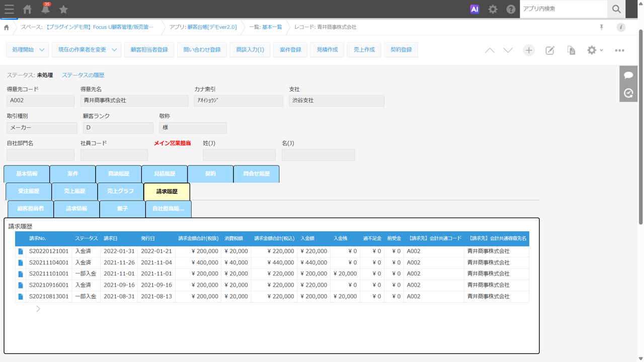
Task: Open notifications bell with 35 badge
Action: pos(45,9)
